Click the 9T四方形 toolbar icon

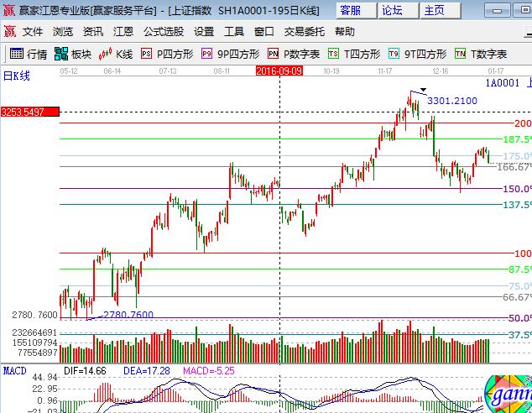coord(417,54)
